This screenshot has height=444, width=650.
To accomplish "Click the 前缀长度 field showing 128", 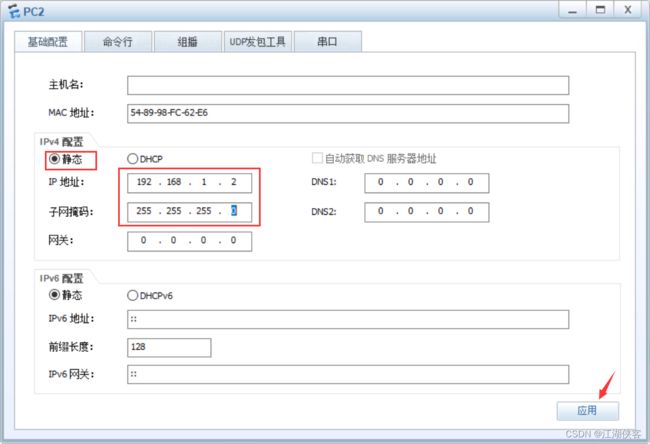I will [169, 347].
